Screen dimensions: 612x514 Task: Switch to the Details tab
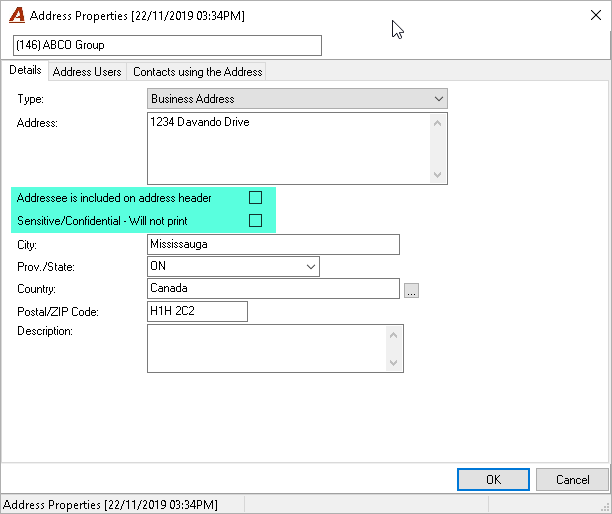(25, 70)
